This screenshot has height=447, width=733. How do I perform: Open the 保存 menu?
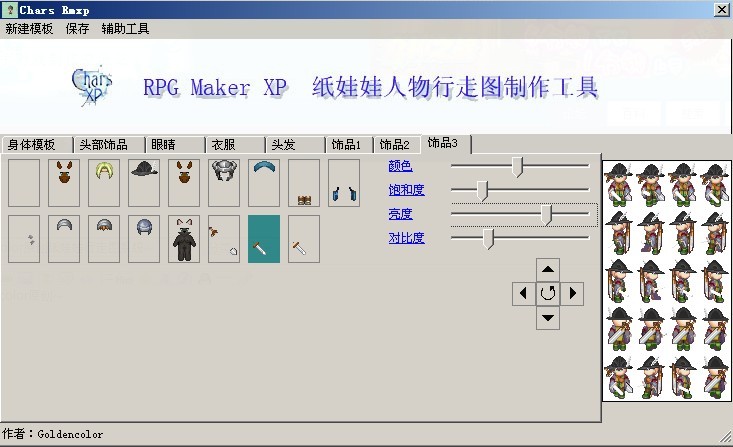[x=77, y=29]
